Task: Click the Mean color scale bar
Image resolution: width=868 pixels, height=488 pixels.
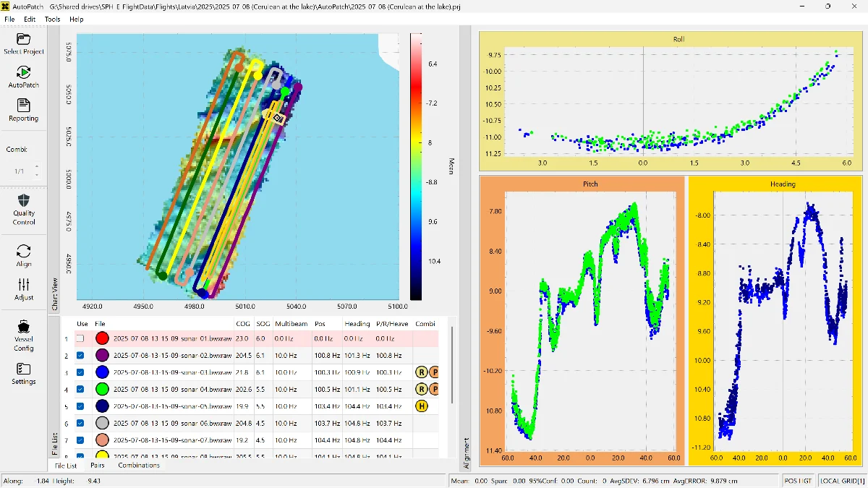Action: pos(416,166)
